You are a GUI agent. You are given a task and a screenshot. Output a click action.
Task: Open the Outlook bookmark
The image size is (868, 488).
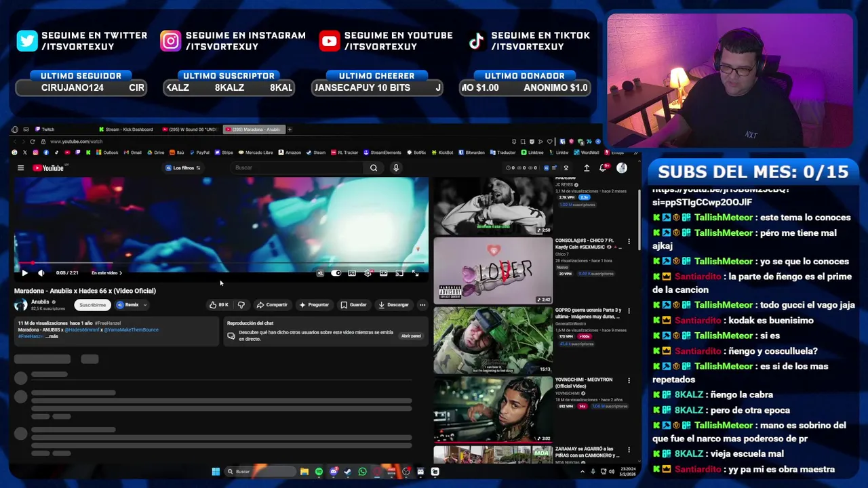[107, 152]
